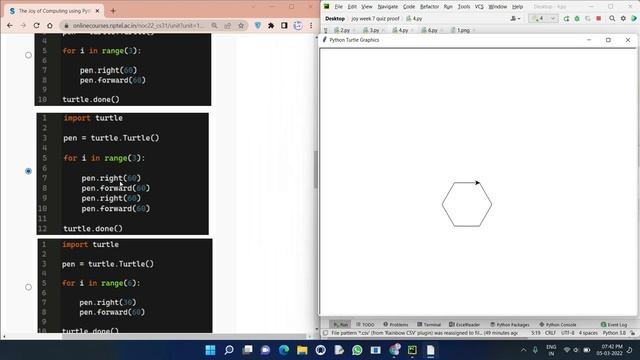The image size is (640, 360).
Task: Open PyCharm Window menu
Action: 498,7
